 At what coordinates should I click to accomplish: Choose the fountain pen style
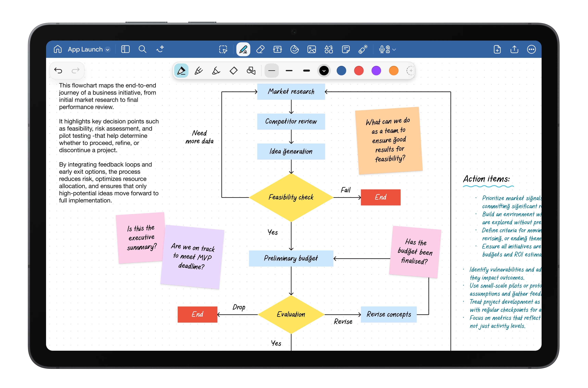coord(181,71)
